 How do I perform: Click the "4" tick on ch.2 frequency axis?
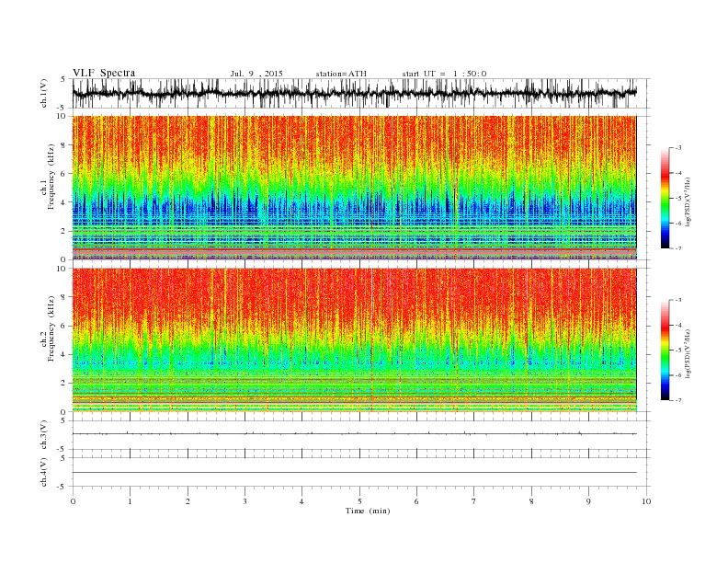click(64, 355)
